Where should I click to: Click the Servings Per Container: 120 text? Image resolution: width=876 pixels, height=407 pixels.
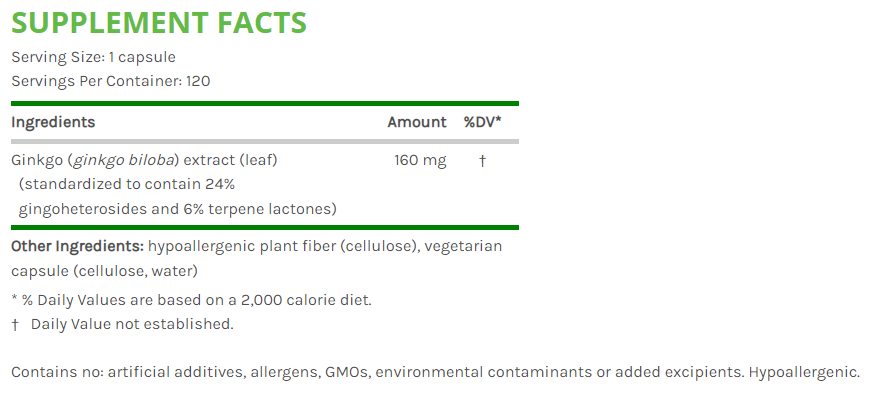(x=110, y=81)
